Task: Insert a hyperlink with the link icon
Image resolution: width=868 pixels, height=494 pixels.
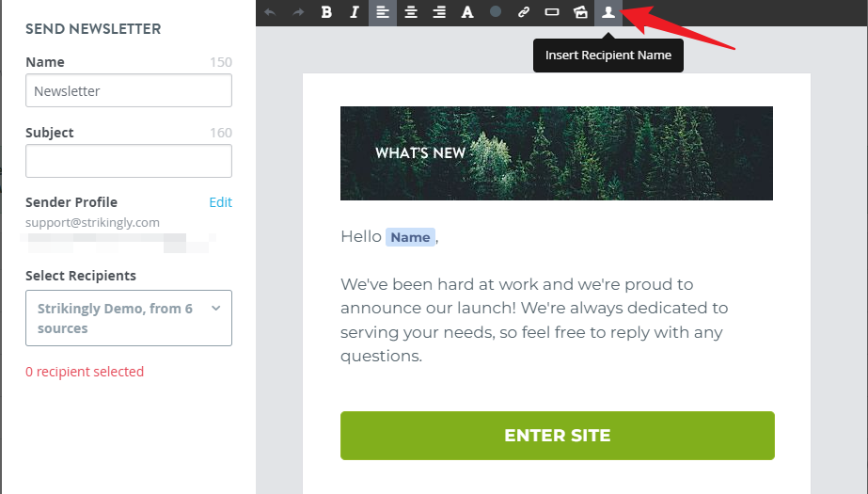Action: tap(524, 12)
